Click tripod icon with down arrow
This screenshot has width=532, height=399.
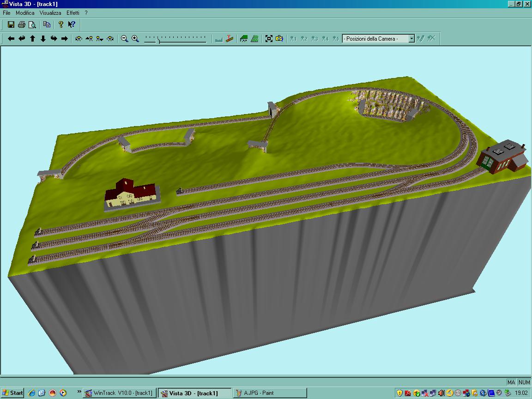tap(100, 39)
